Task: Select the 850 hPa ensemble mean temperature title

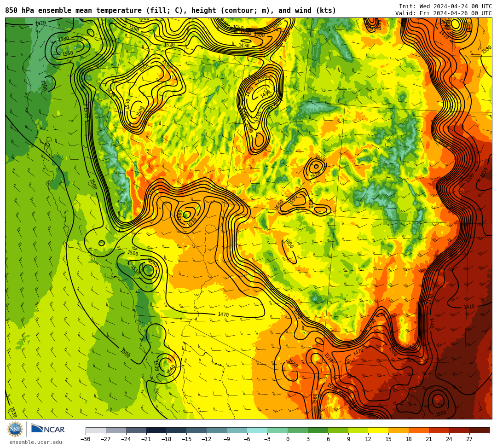Action: (x=171, y=11)
